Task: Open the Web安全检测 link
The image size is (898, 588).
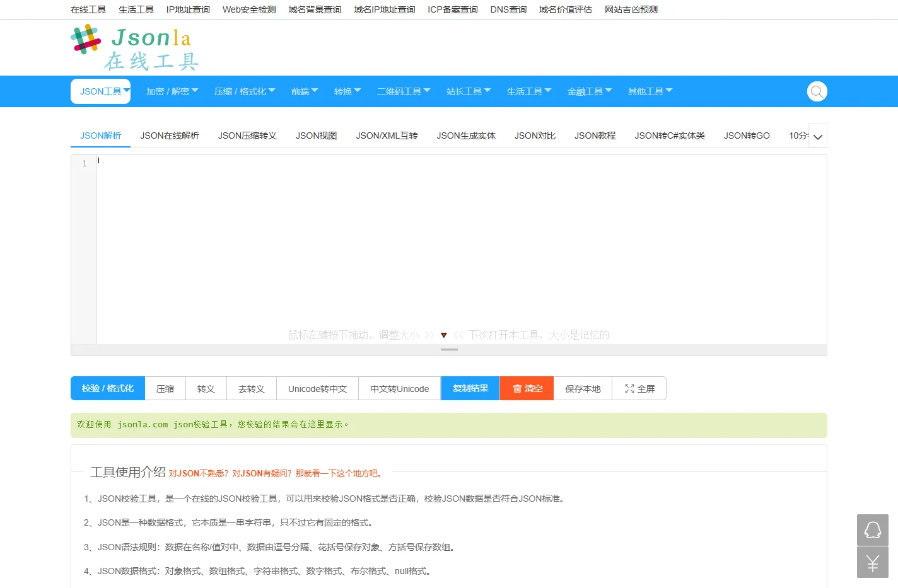Action: (249, 9)
